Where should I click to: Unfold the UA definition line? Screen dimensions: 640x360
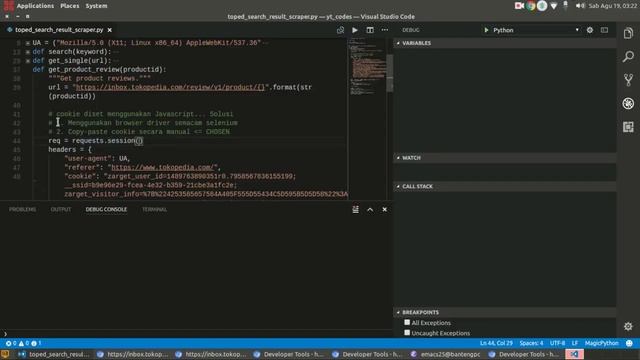tap(28, 43)
